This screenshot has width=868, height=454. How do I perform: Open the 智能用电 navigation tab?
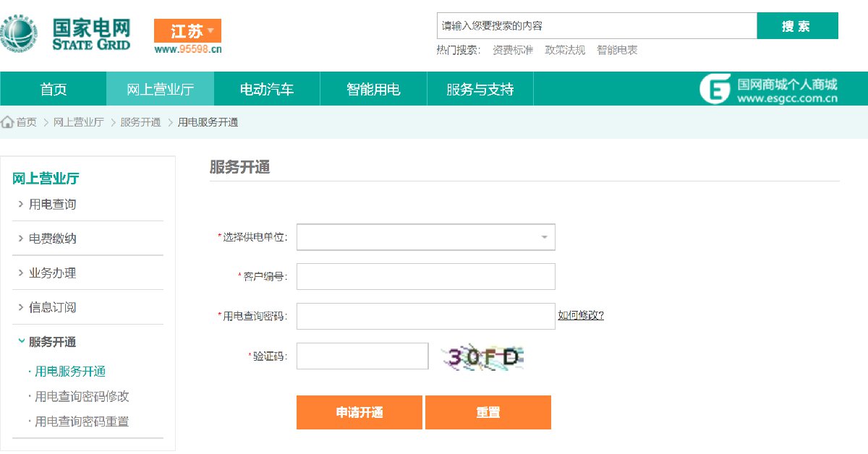(x=373, y=90)
